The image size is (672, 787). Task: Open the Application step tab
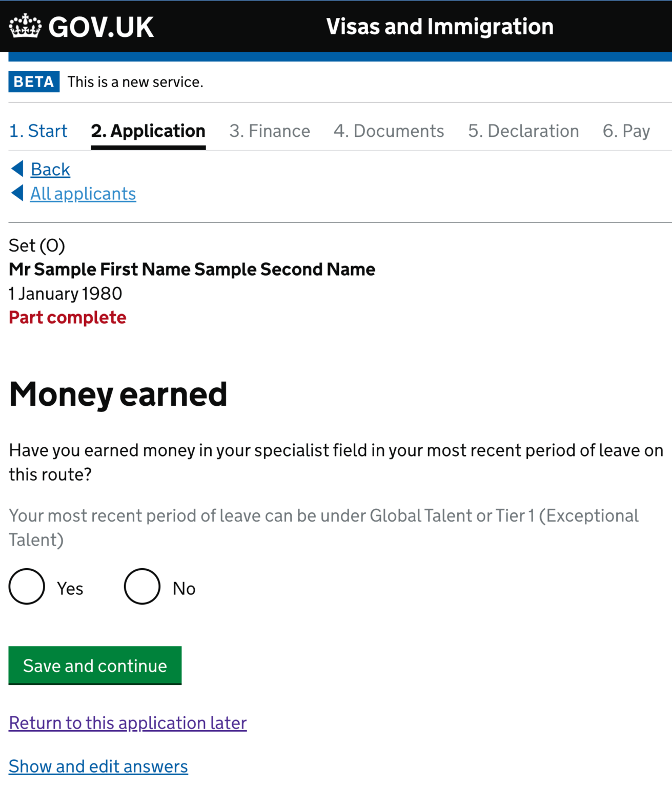pos(148,131)
